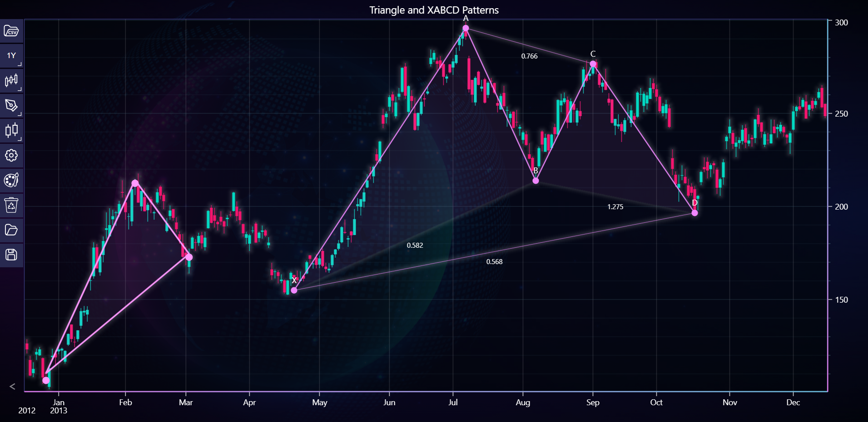Select XABCD pattern point A

coord(466,28)
